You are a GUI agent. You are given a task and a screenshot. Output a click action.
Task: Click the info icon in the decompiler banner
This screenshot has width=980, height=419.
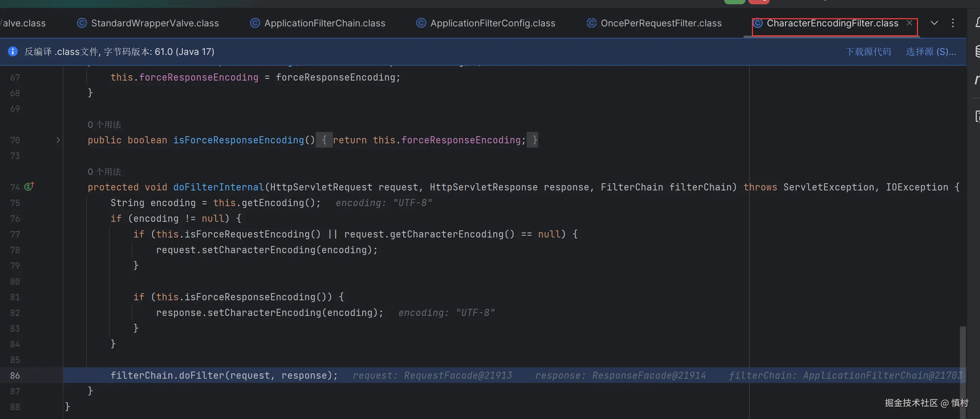[12, 51]
